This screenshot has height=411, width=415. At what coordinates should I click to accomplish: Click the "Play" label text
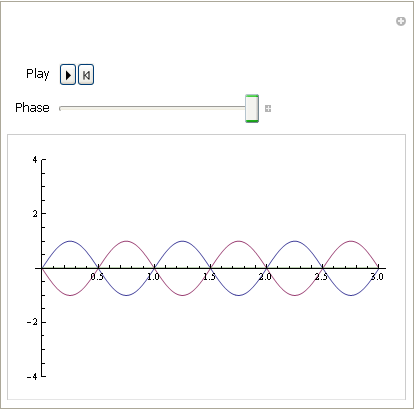click(x=38, y=74)
